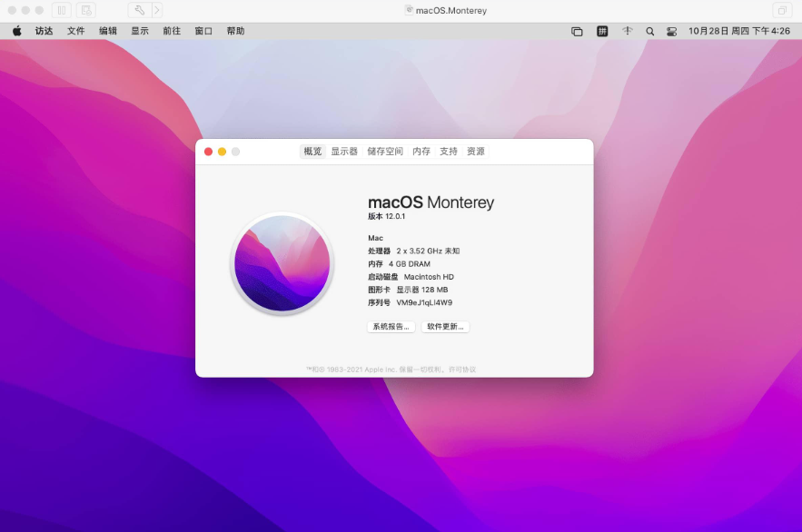Viewport: 802px width, 532px height.
Task: Click the macOS.Monterey window title
Action: pyautogui.click(x=451, y=10)
